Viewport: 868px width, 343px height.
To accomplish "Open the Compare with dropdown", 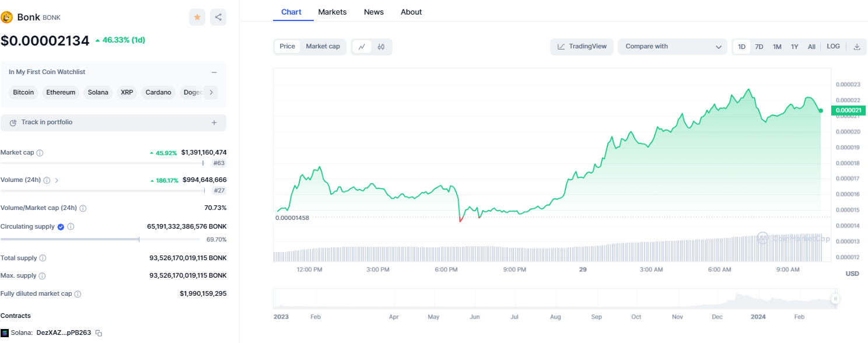I will click(x=673, y=47).
